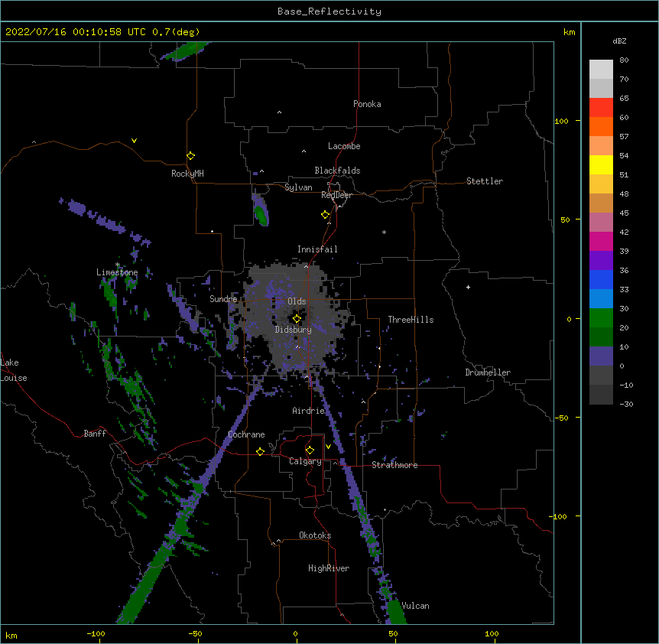Click the dBZ legend heading
Screen dimensions: 659x644
619,41
